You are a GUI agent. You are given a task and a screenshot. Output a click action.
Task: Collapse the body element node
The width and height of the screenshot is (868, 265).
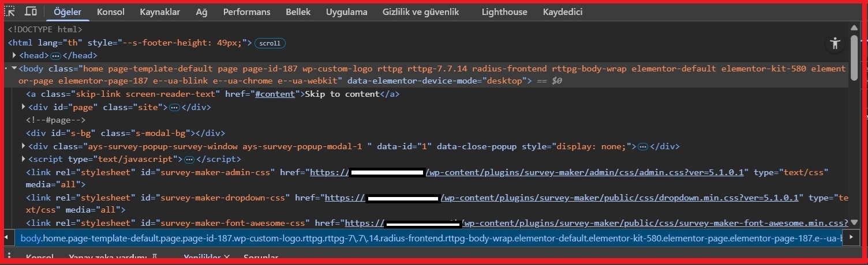tap(14, 68)
